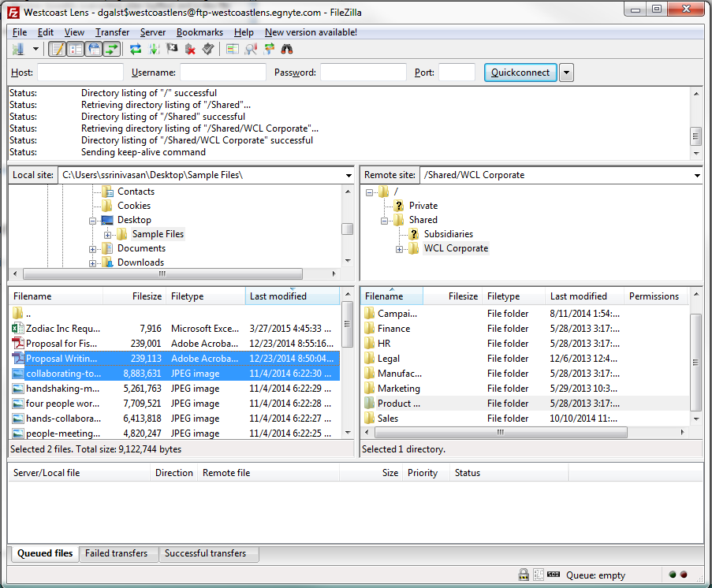Sort local files by Last modified column
The height and width of the screenshot is (588, 712).
(293, 296)
